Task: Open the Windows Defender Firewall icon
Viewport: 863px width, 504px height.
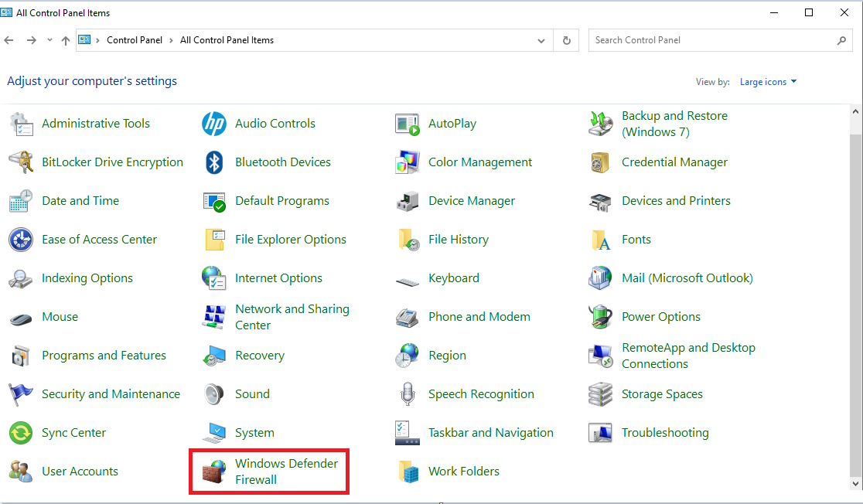Action: [214, 472]
